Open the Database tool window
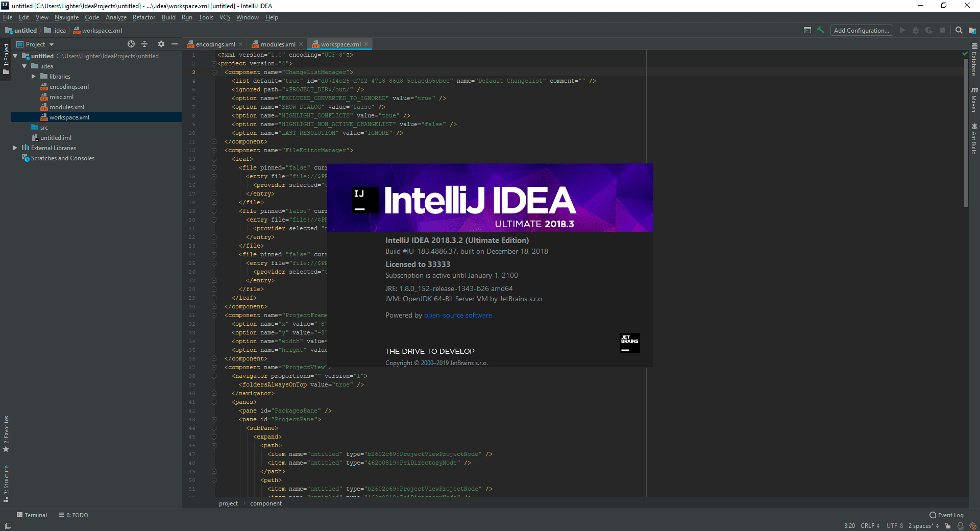The height and width of the screenshot is (531, 980). pos(974,59)
